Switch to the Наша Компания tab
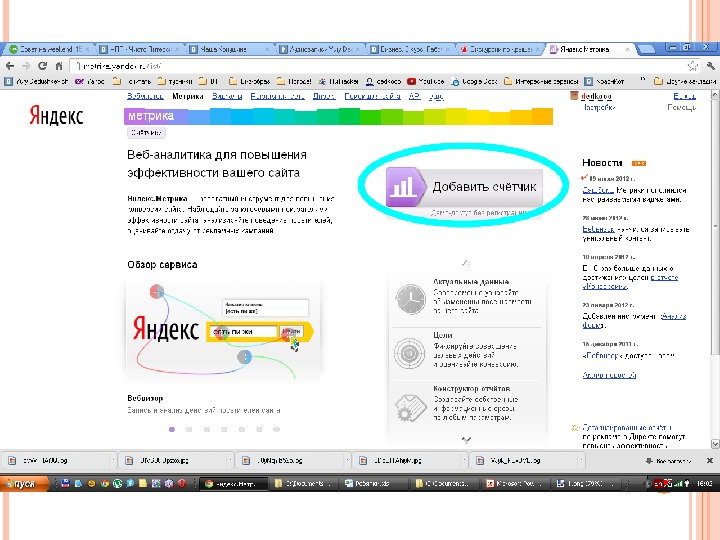Image resolution: width=720 pixels, height=540 pixels. [x=228, y=49]
